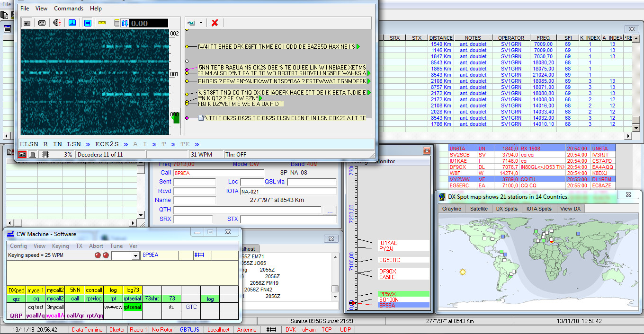Image resolution: width=644 pixels, height=334 pixels.
Task: Open the tape recorder playback icon
Action: coord(42,23)
